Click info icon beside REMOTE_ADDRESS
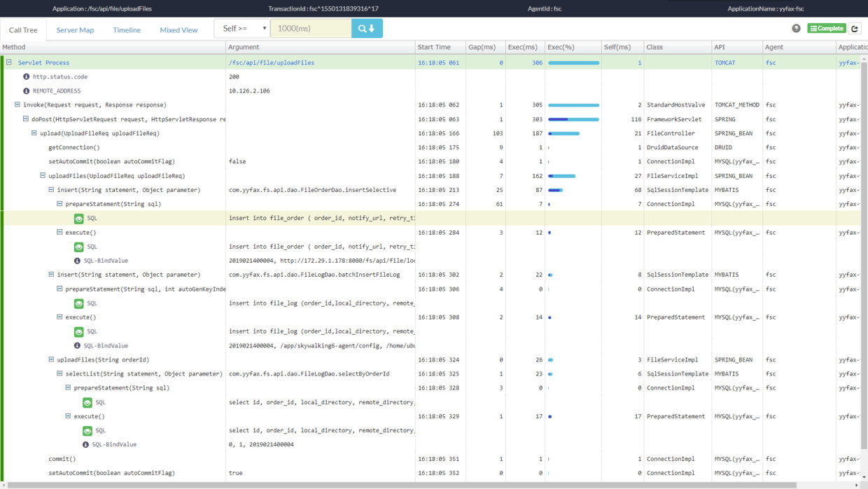Screen dimensions: 868x489 (27, 91)
